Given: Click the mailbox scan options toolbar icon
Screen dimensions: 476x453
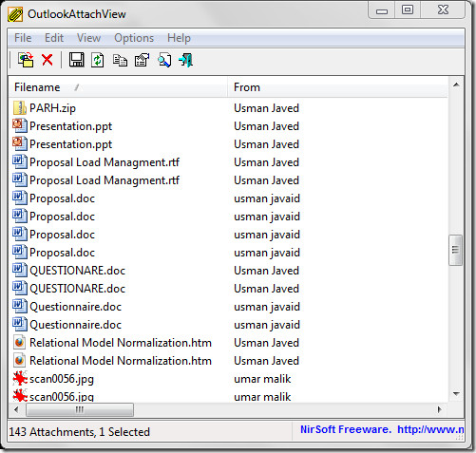Looking at the screenshot, I should pos(26,60).
